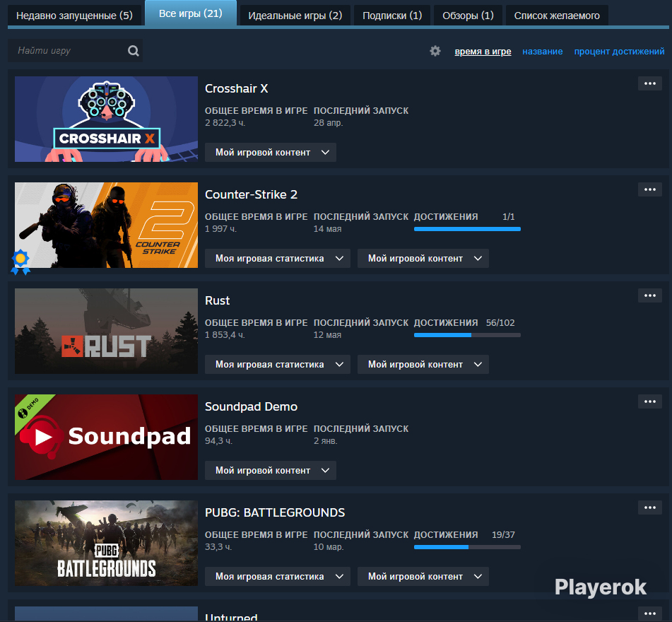Click the 94,3 ч. playtime value
Image resolution: width=672 pixels, height=622 pixels.
[x=218, y=440]
